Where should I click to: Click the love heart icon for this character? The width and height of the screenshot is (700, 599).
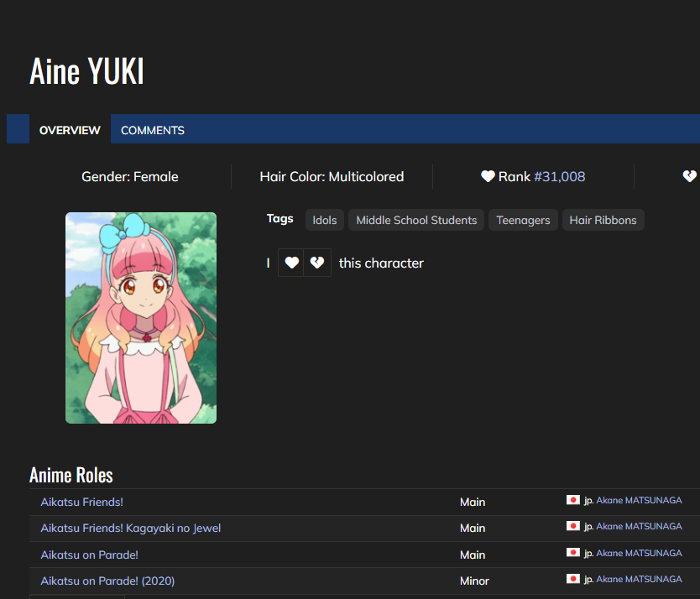click(291, 263)
